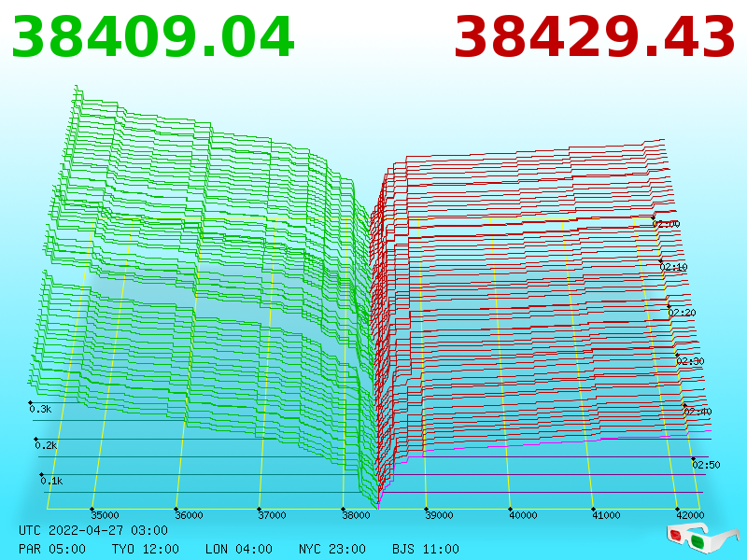Click the 02:00 time axis marker
This screenshot has width=747, height=560.
click(x=666, y=224)
